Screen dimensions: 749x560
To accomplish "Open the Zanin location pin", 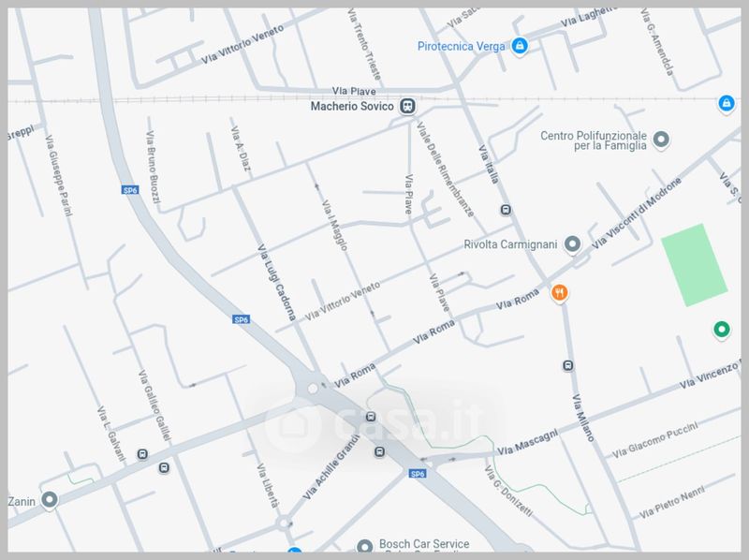I will click(50, 500).
